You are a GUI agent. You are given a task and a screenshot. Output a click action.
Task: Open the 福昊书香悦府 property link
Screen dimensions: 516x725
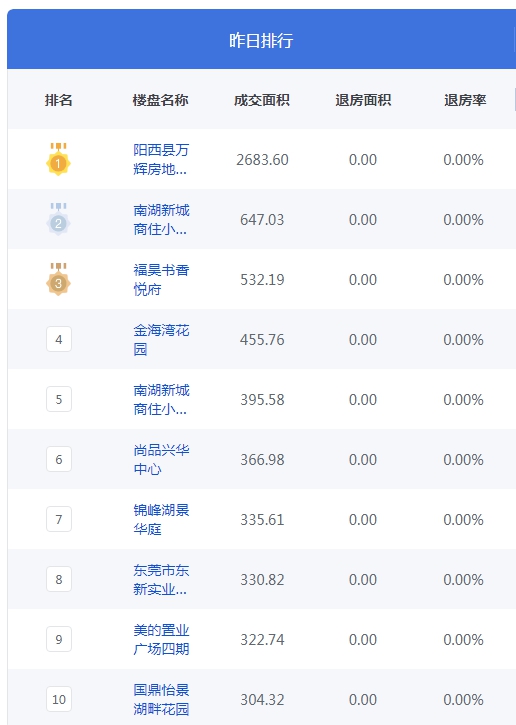(x=161, y=279)
